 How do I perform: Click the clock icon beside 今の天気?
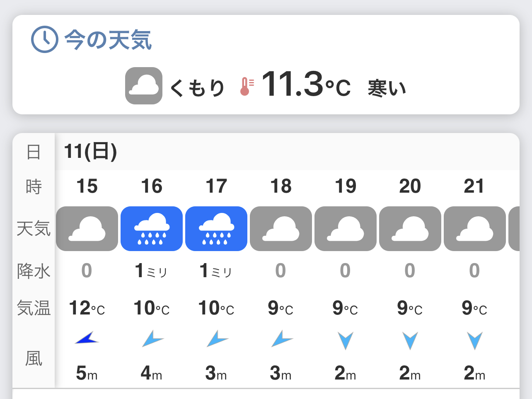point(44,39)
